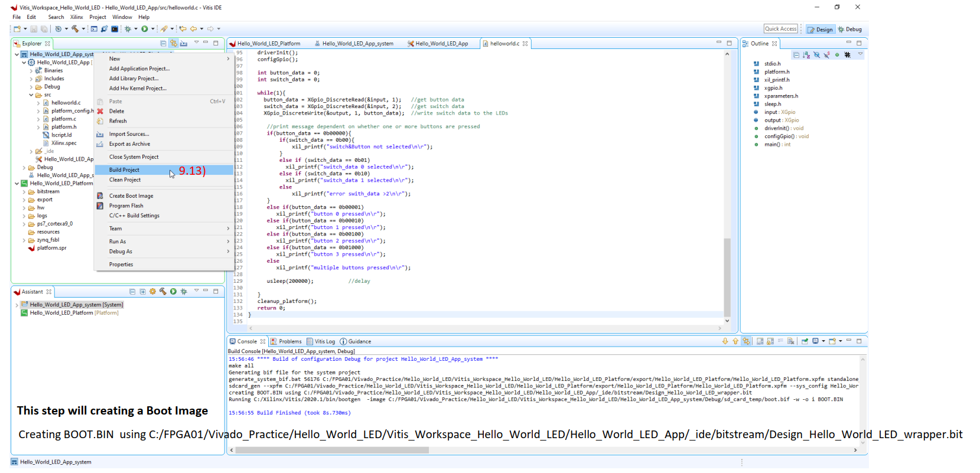980x473 pixels.
Task: Open the Guidance tab
Action: click(355, 341)
